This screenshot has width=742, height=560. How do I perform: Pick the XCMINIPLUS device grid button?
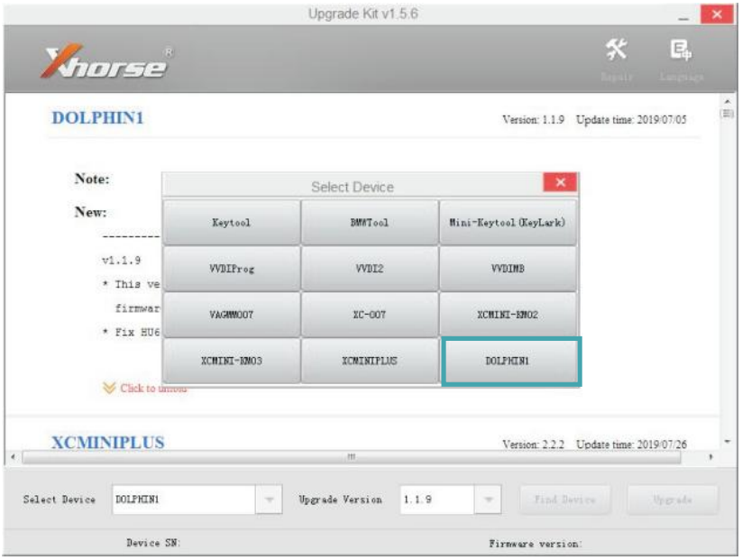pos(370,361)
